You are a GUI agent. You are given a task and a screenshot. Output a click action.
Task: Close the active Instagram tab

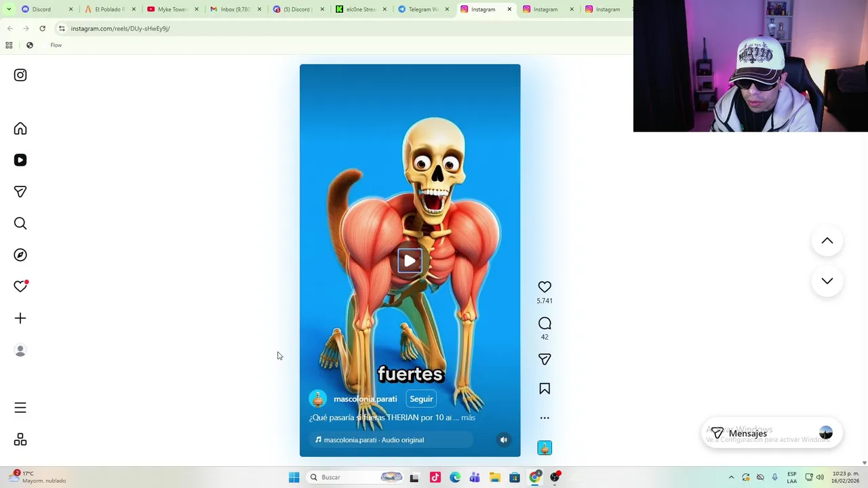click(x=509, y=9)
